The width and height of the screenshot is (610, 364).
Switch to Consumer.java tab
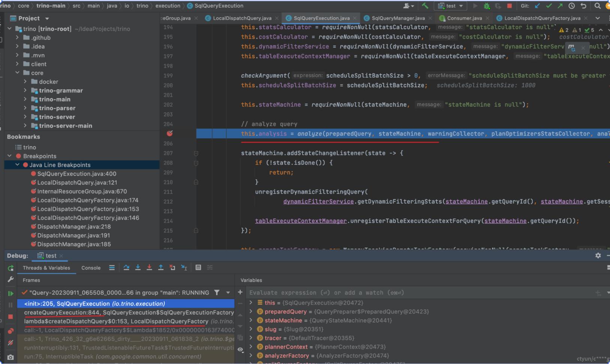click(x=464, y=18)
